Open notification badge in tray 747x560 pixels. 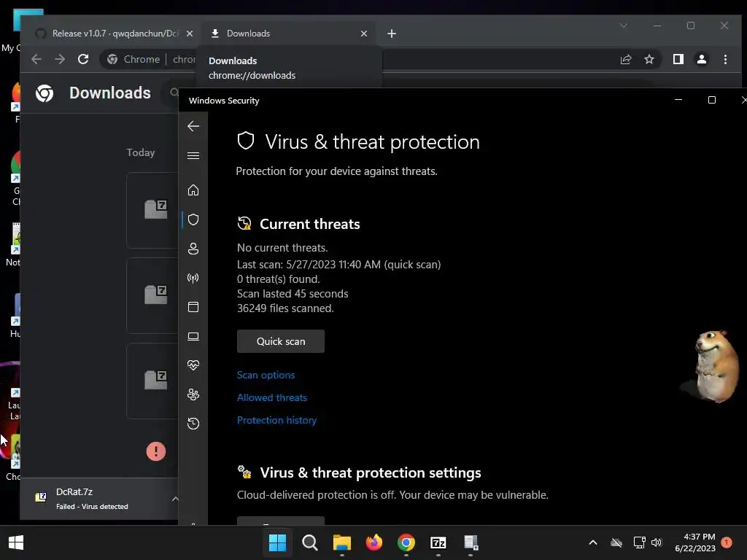[727, 542]
